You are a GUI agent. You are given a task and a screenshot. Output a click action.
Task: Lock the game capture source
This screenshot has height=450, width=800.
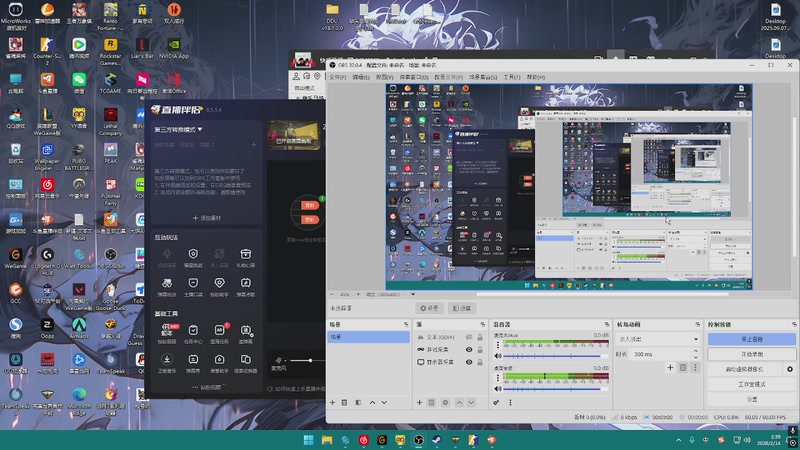(480, 349)
